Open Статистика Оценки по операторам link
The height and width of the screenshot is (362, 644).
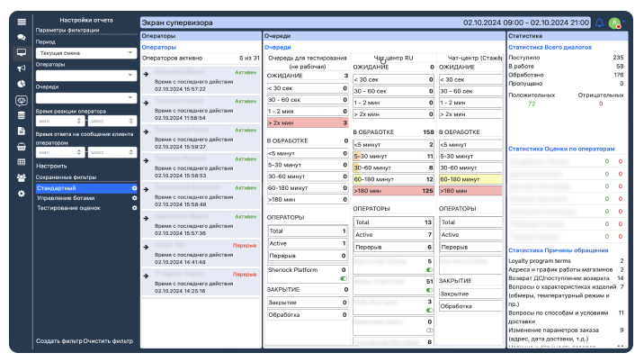click(x=561, y=149)
